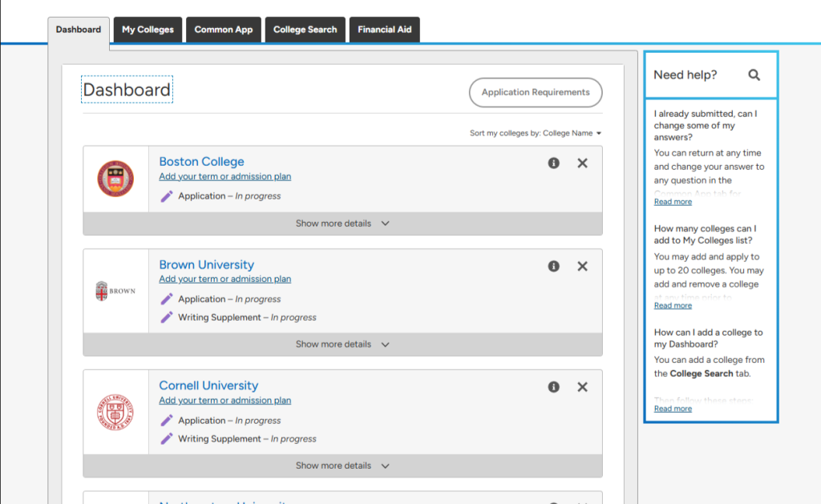
Task: Expand Show more details for Boston College
Action: click(x=342, y=224)
